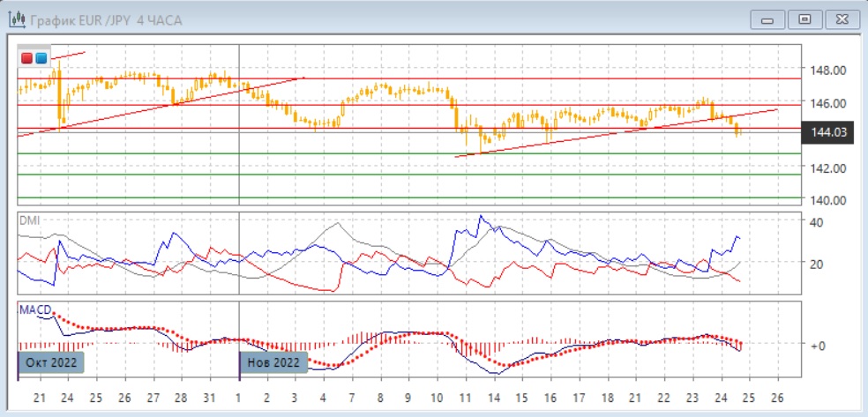Select the Окт 2022 month marker
This screenshot has height=417, width=868.
pyautogui.click(x=51, y=362)
